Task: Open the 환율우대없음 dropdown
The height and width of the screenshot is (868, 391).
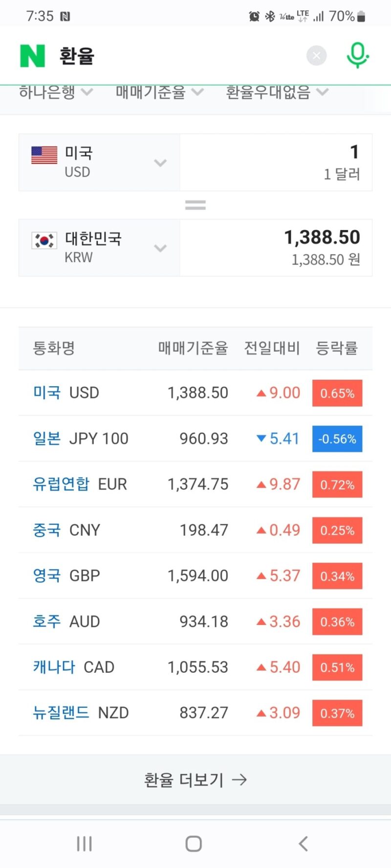Action: point(277,92)
